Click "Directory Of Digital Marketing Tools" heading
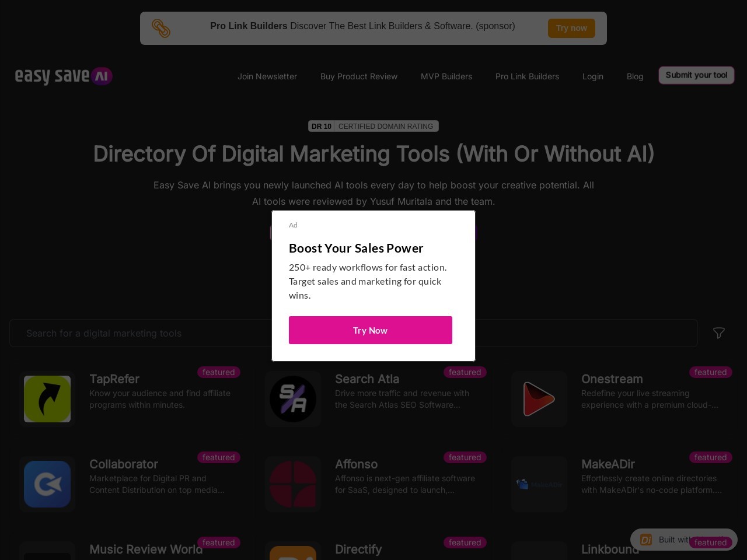 click(373, 154)
